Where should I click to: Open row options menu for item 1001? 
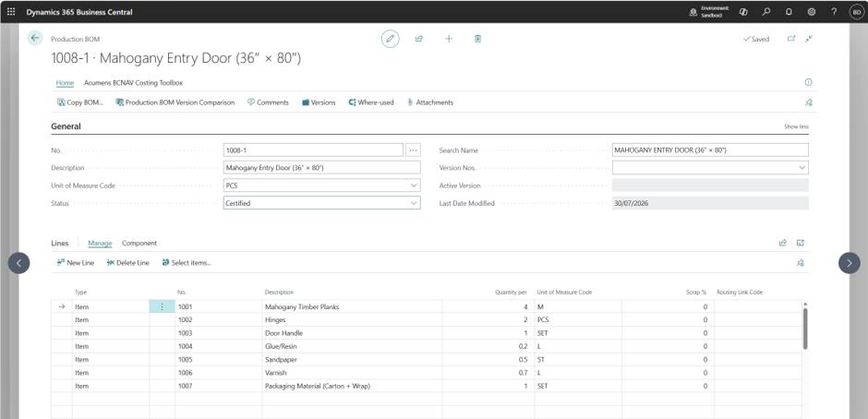162,306
